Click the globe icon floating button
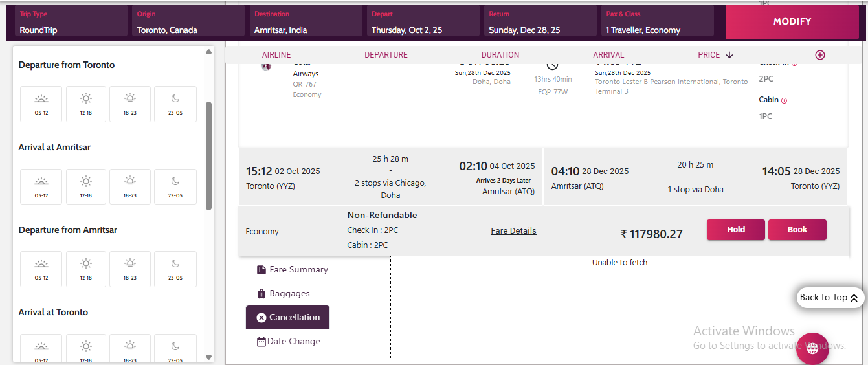Image resolution: width=868 pixels, height=365 pixels. [x=812, y=349]
